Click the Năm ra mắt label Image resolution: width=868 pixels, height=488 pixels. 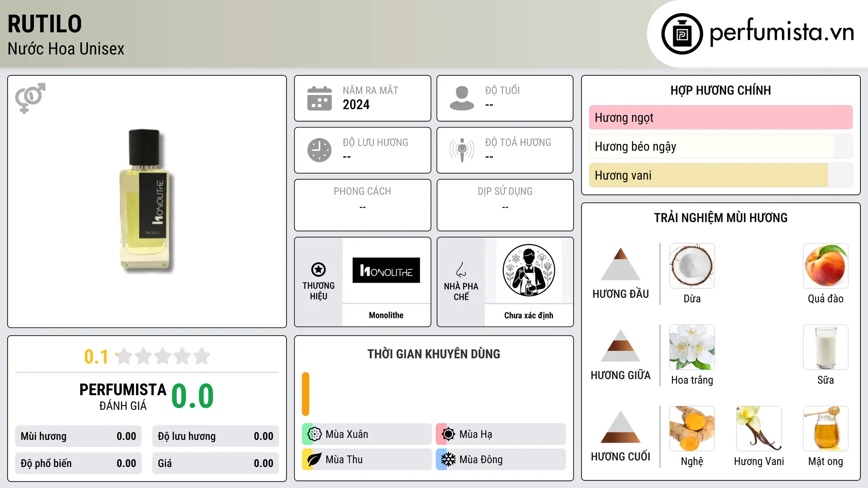[370, 90]
